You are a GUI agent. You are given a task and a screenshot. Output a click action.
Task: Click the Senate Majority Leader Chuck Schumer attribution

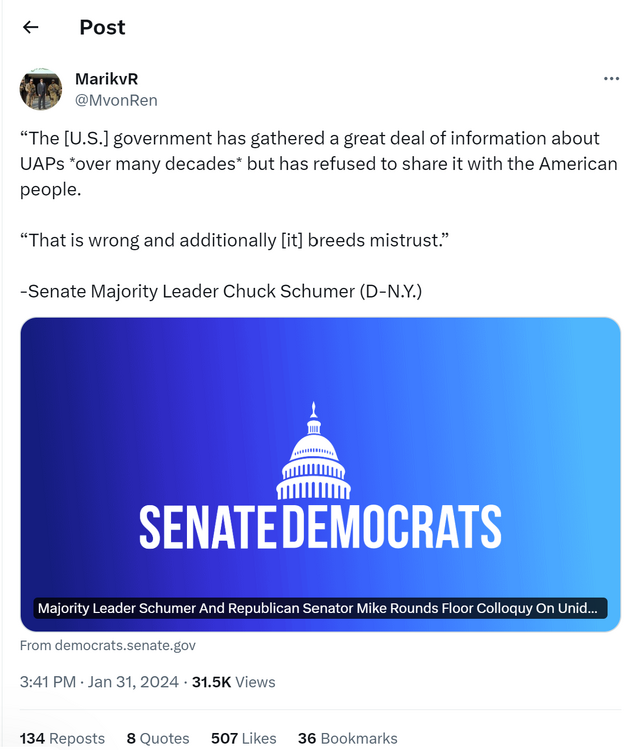tap(221, 291)
